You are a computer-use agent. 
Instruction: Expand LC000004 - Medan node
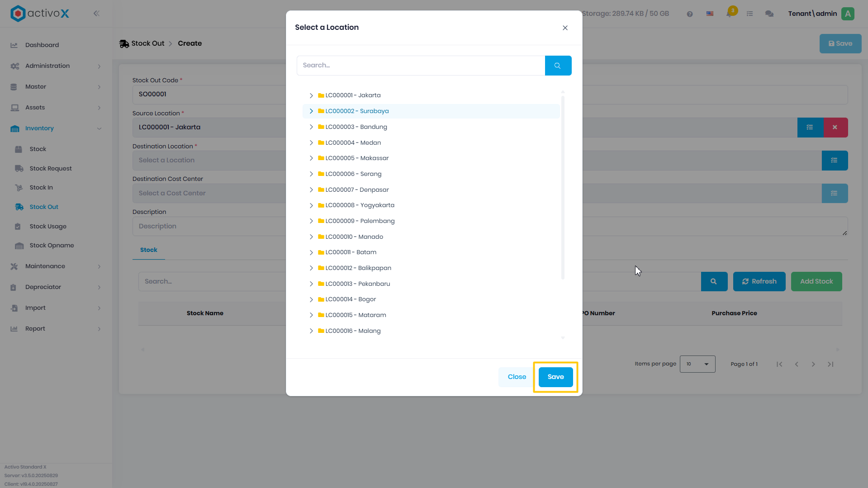tap(311, 143)
